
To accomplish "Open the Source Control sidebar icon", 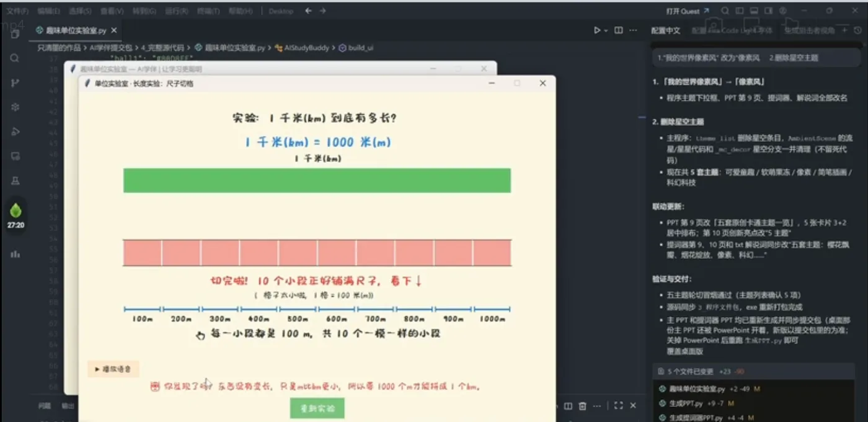I will [15, 83].
